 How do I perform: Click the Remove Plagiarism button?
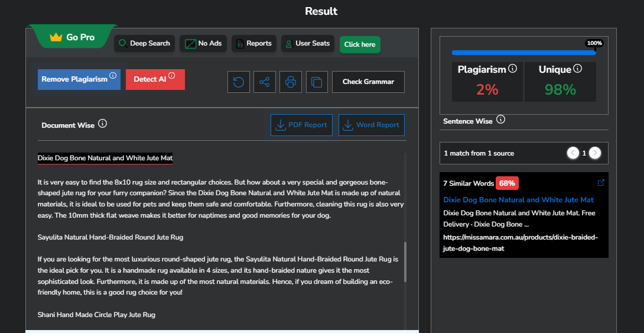point(79,79)
